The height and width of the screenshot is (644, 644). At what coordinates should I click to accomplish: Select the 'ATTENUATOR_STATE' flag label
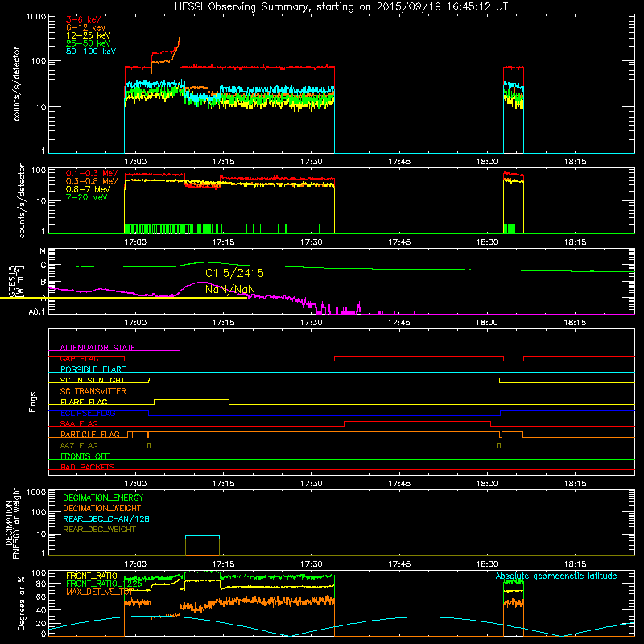[x=97, y=348]
